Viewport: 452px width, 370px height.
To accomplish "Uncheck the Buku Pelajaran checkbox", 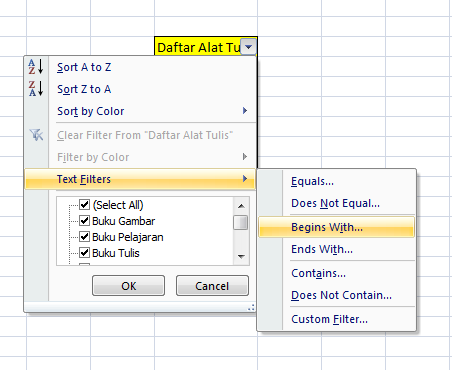I will tap(84, 236).
